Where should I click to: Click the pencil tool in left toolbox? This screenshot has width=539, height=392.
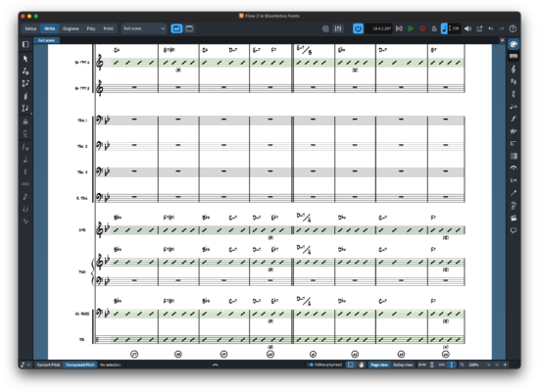click(x=25, y=96)
